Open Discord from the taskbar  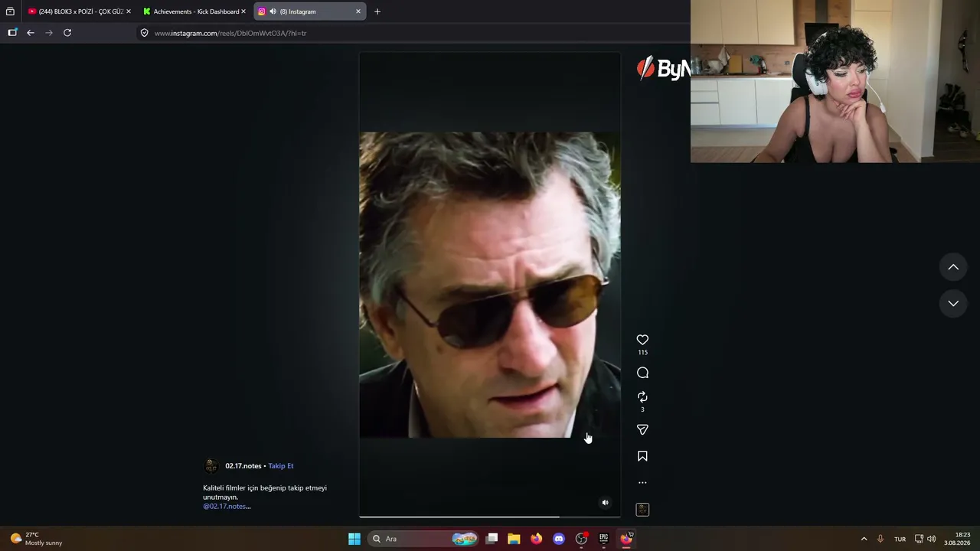pyautogui.click(x=559, y=539)
